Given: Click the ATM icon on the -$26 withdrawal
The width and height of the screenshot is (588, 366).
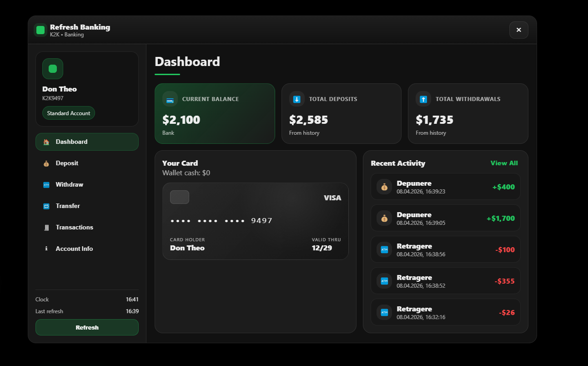Looking at the screenshot, I should pyautogui.click(x=384, y=312).
